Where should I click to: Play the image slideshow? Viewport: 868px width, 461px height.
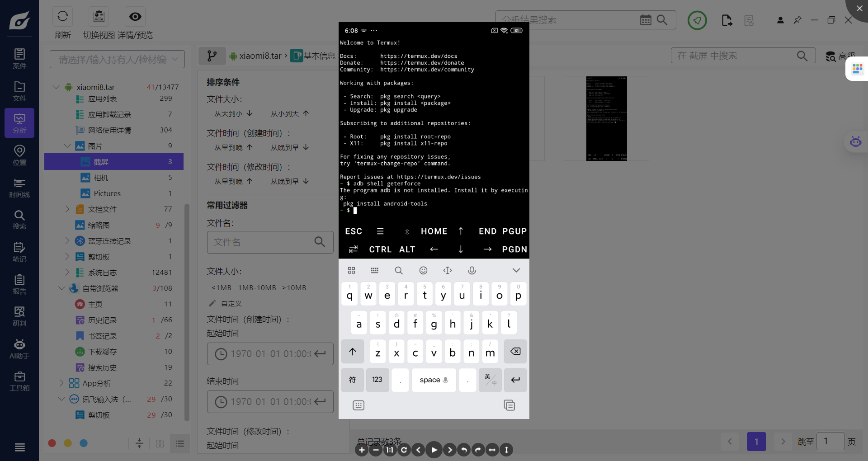tap(434, 450)
